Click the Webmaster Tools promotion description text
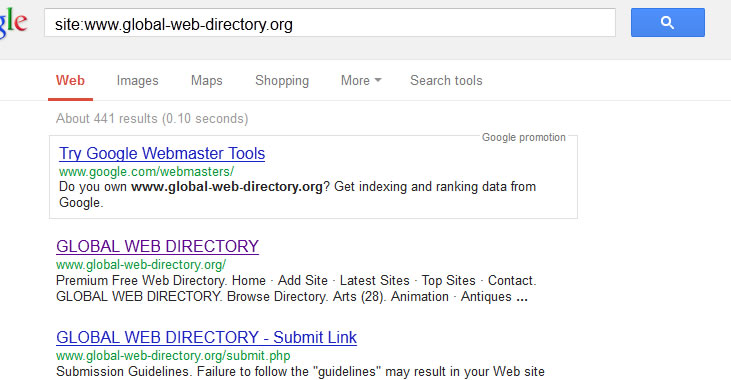The height and width of the screenshot is (380, 731). tap(297, 194)
